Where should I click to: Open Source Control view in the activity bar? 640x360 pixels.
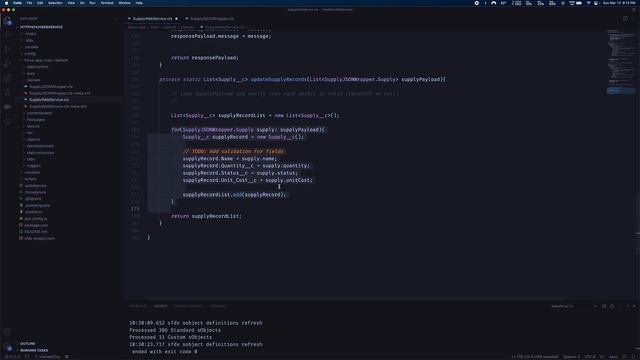(x=7, y=49)
